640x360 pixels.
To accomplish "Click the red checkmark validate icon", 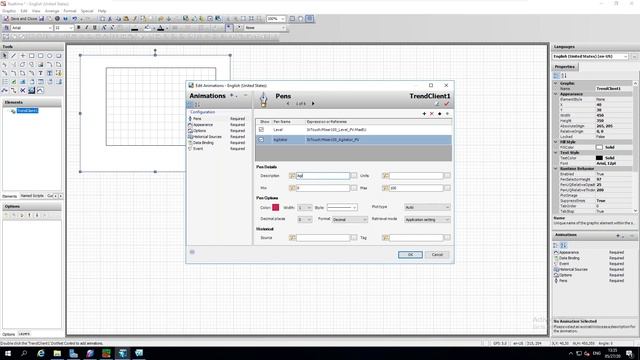I will click(447, 104).
